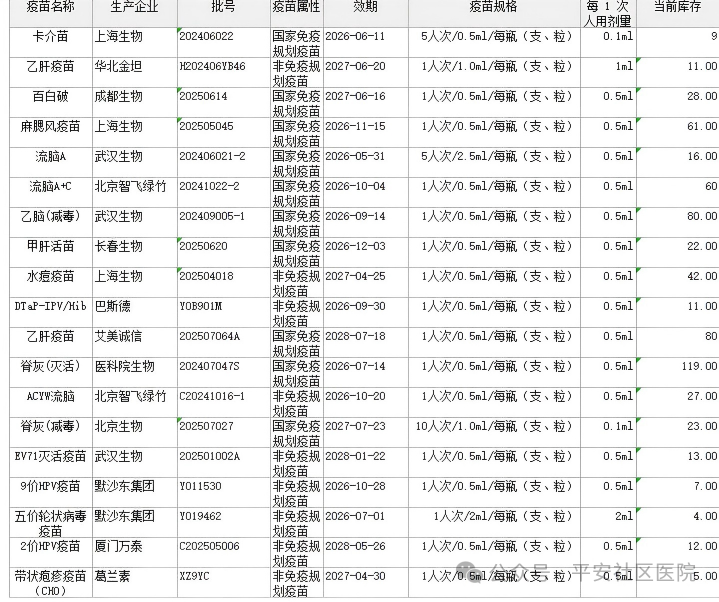The width and height of the screenshot is (719, 602).
Task: Click manufacturer cell 长春生物
Action: coord(135,253)
